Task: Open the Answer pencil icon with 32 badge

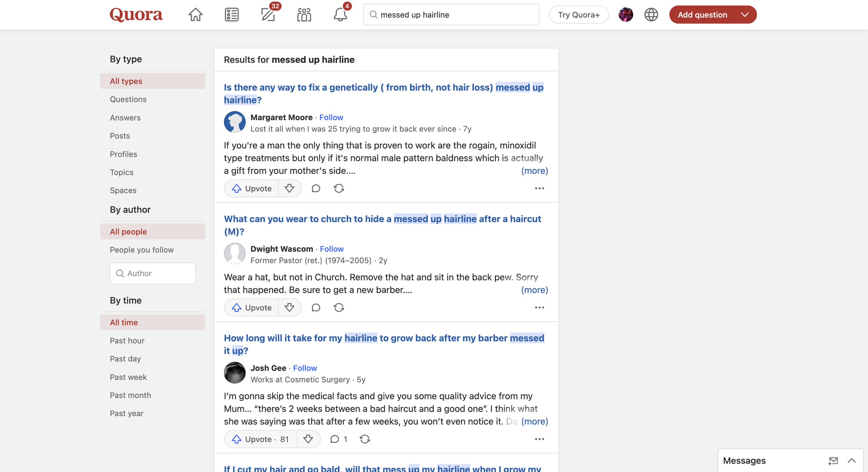Action: tap(268, 15)
